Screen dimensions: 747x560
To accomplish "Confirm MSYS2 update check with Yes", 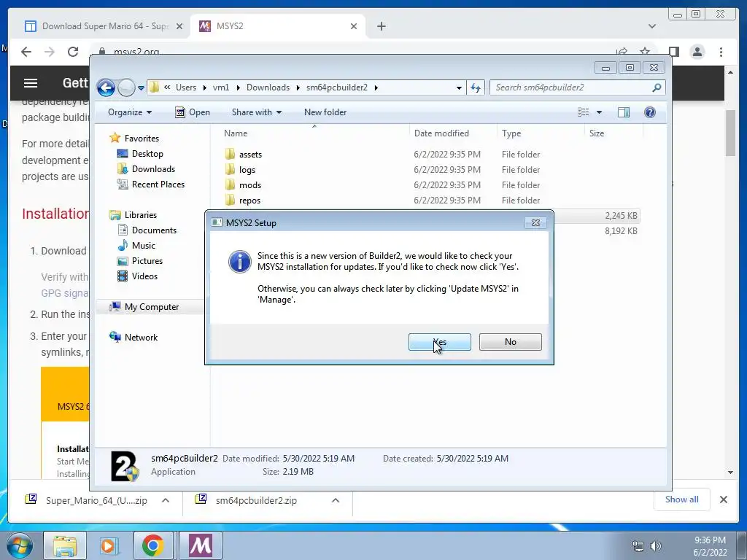I will [x=439, y=342].
